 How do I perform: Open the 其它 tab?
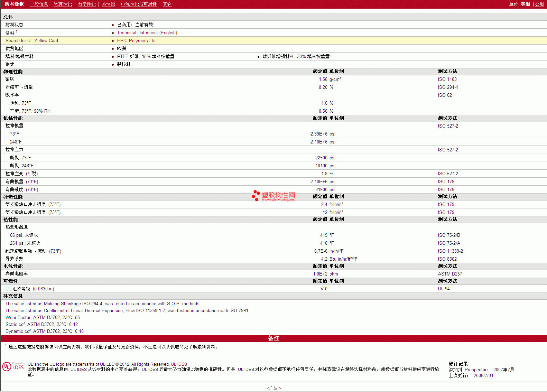(x=167, y=4)
